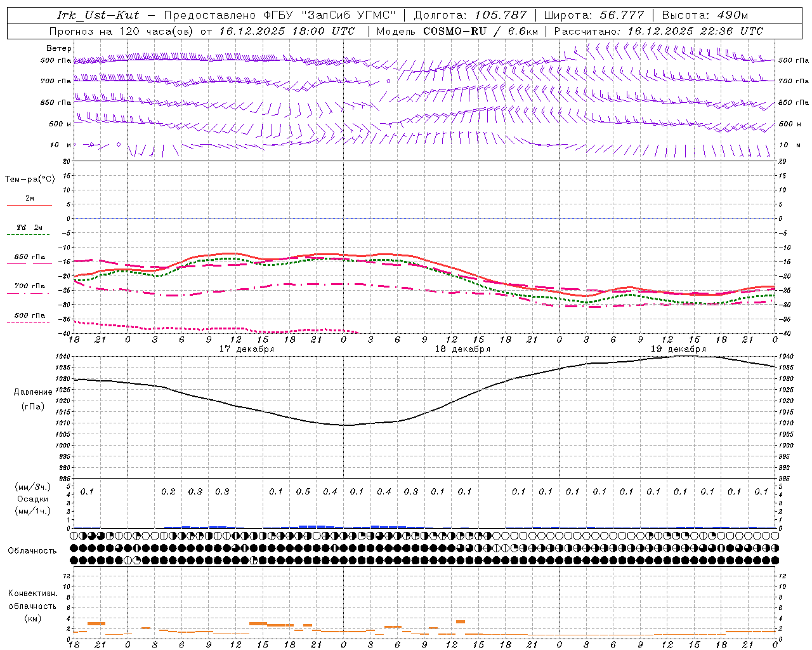This screenshot has width=812, height=650.
Task: Click the 0.2 precipitation value
Action: (168, 492)
